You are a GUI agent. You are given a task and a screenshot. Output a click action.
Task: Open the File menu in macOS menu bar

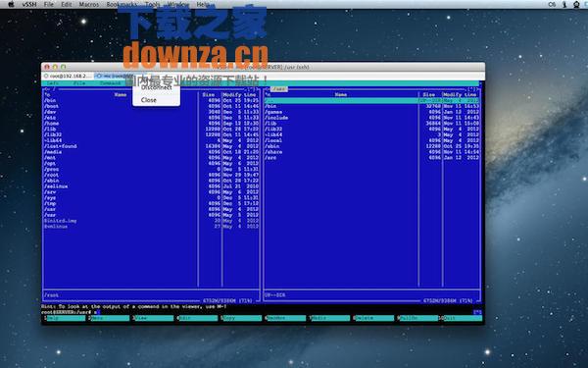pyautogui.click(x=49, y=5)
